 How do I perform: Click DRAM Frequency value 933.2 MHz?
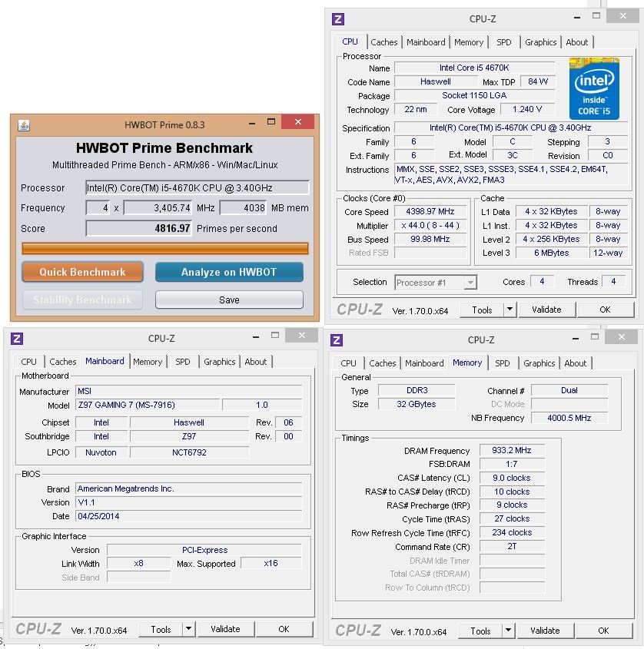click(512, 450)
